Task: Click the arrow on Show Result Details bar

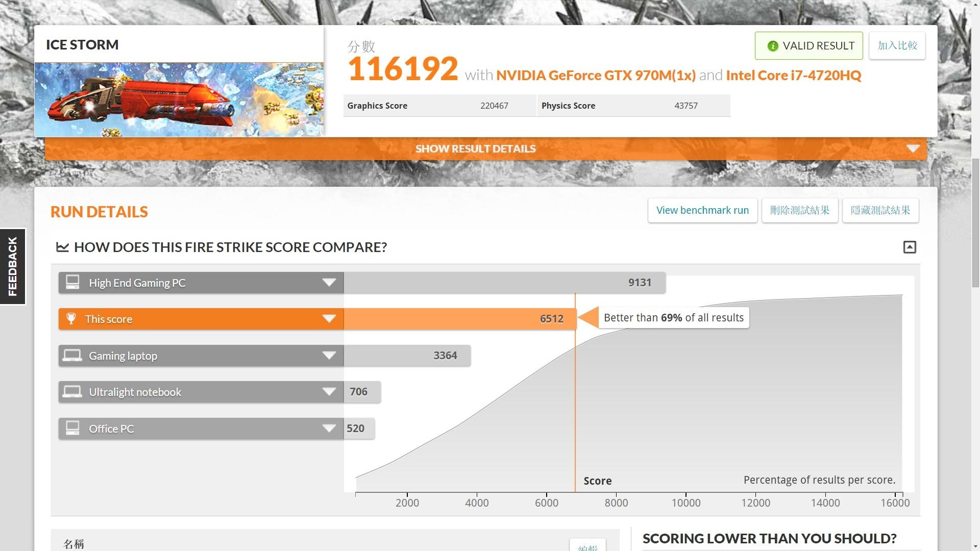Action: [913, 148]
